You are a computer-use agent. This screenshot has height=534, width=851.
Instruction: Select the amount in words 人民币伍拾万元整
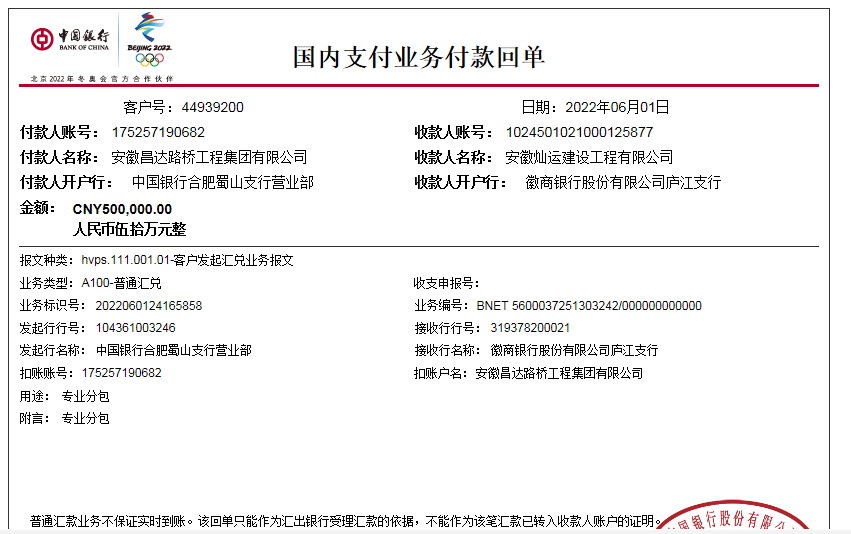(129, 229)
